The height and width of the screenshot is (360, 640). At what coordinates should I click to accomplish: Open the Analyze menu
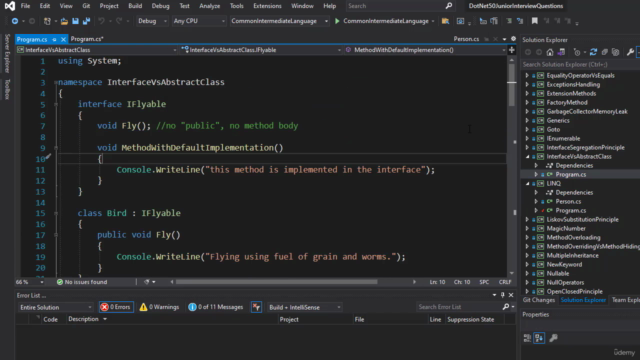tap(210, 6)
